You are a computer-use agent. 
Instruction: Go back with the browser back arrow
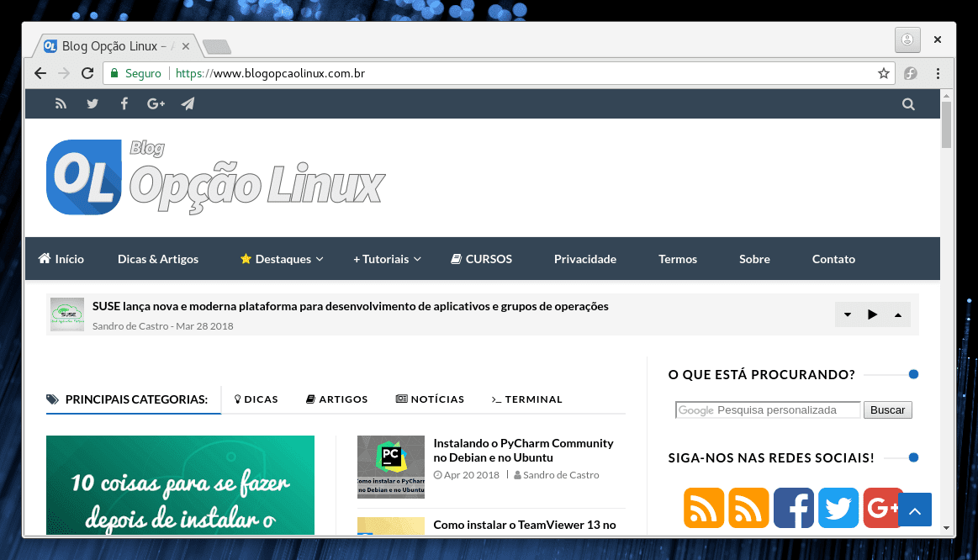point(40,73)
